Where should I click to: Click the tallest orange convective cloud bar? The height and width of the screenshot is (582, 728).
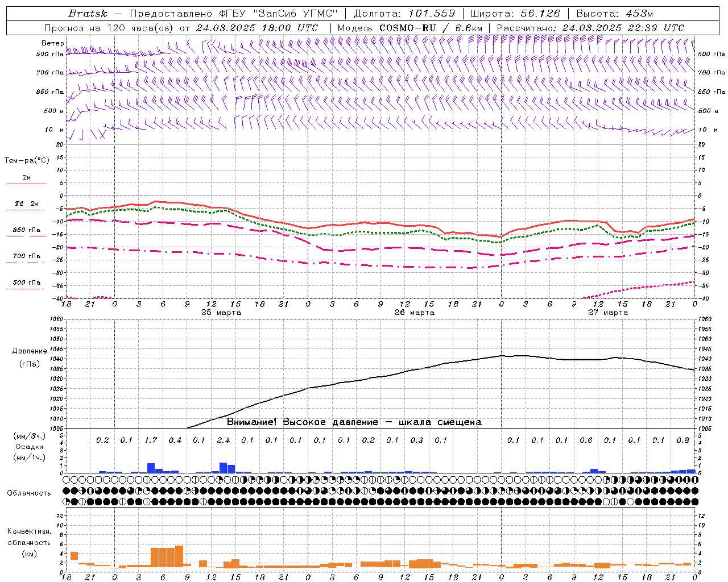coord(179,556)
